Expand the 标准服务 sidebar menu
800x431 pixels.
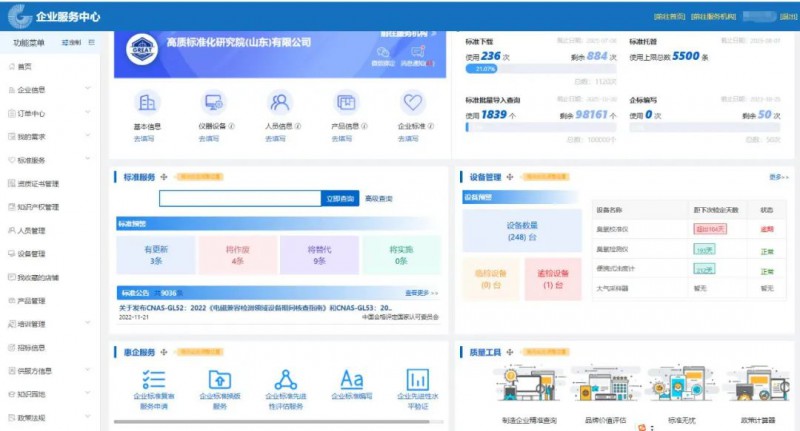coord(50,160)
